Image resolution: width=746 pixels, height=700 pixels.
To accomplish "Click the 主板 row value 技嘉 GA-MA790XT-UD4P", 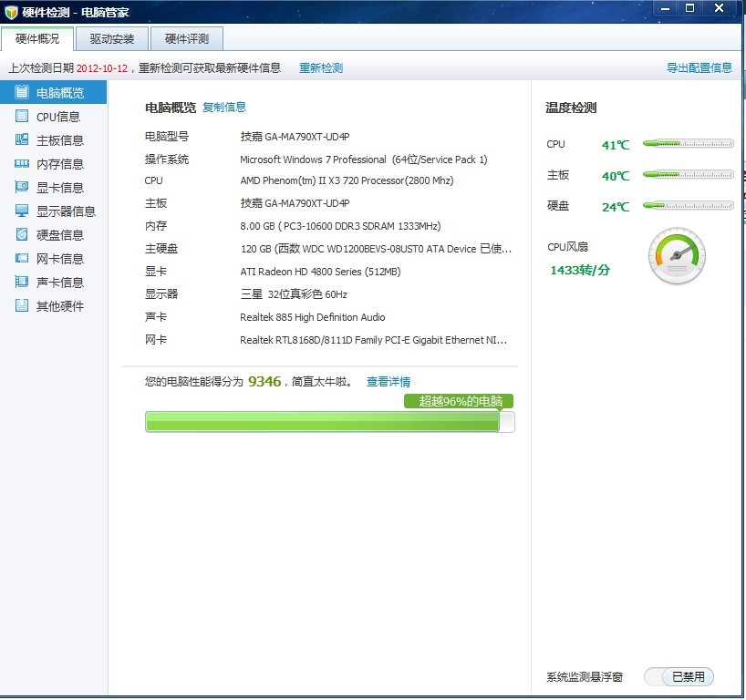I will point(295,203).
